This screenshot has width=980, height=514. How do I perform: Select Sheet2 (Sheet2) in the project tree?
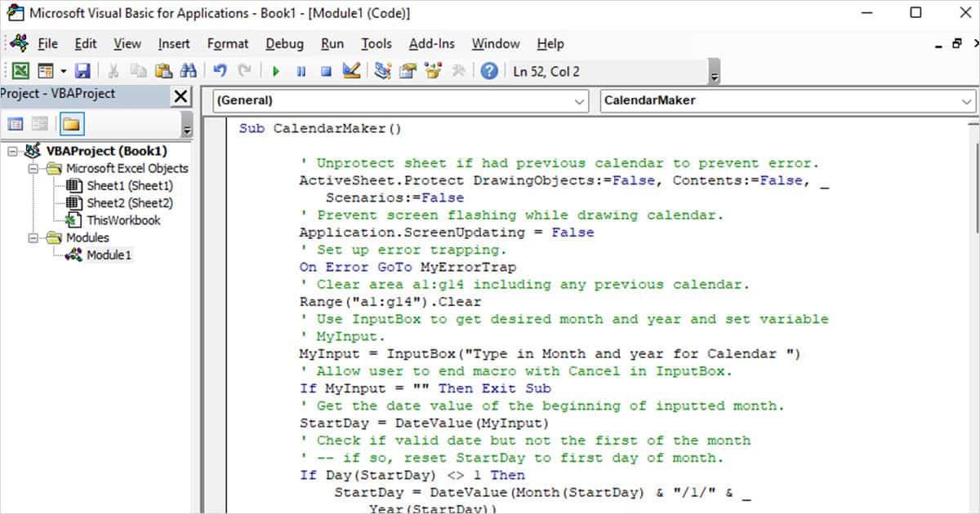click(129, 203)
